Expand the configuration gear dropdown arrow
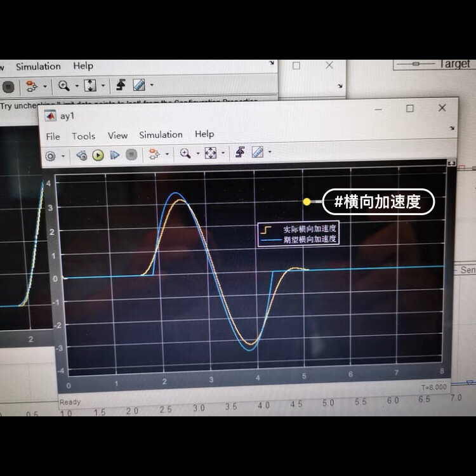Viewport: 476px width, 476px height. pos(63,156)
